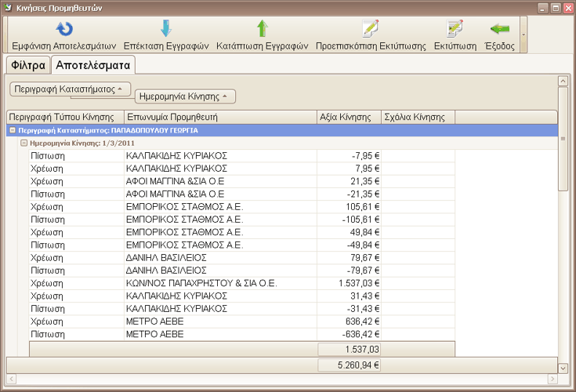Click the -21,35 € value cell
This screenshot has height=392, width=576.
[x=349, y=194]
